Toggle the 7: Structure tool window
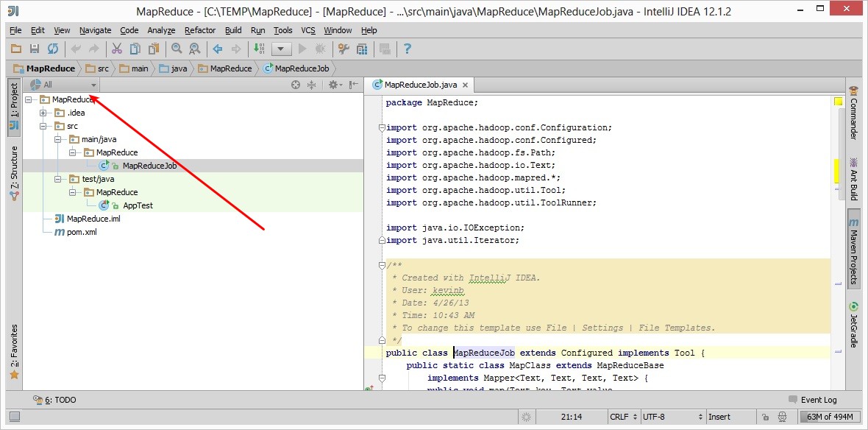Viewport: 868px width, 430px height. pos(14,172)
